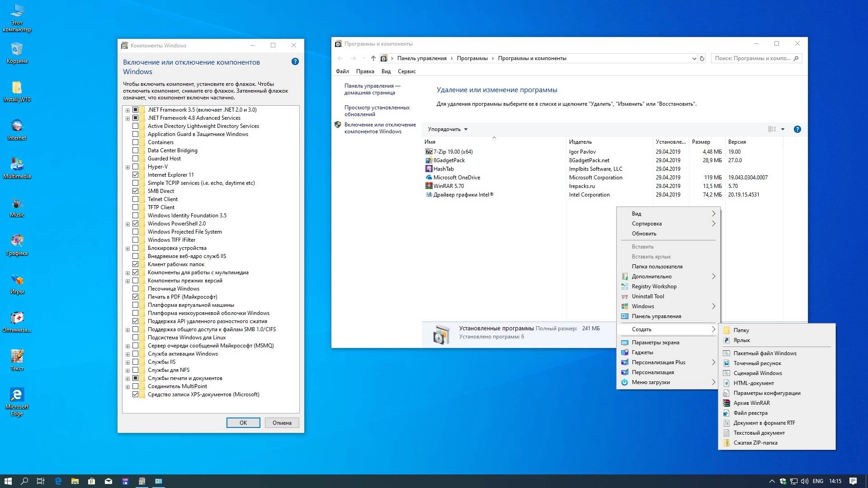This screenshot has height=488, width=868.
Task: Click the Microsoft OneDrive program icon
Action: 429,178
